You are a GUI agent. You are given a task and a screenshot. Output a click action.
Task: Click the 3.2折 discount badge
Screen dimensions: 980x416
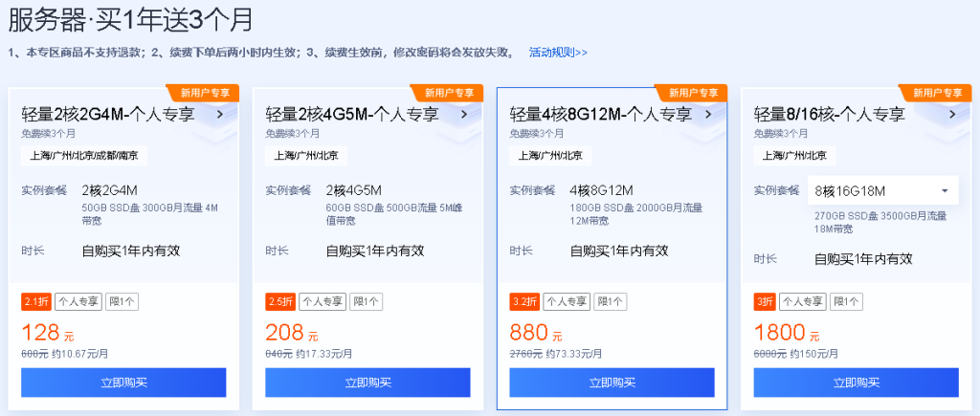pyautogui.click(x=523, y=301)
